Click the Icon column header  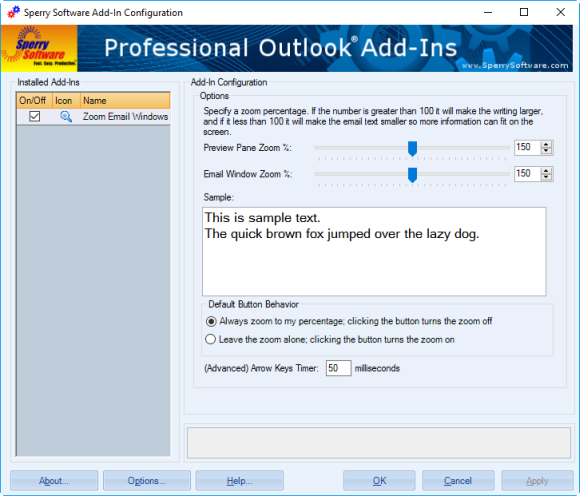66,101
